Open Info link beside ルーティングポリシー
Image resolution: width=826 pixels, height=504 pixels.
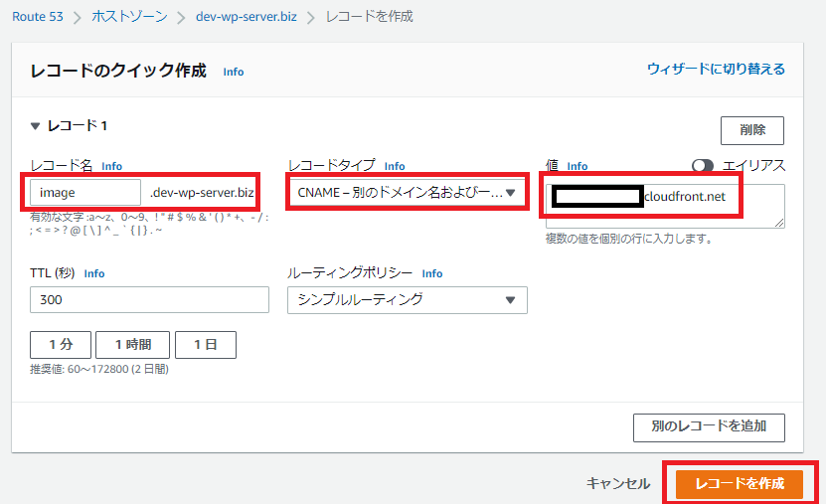(431, 273)
